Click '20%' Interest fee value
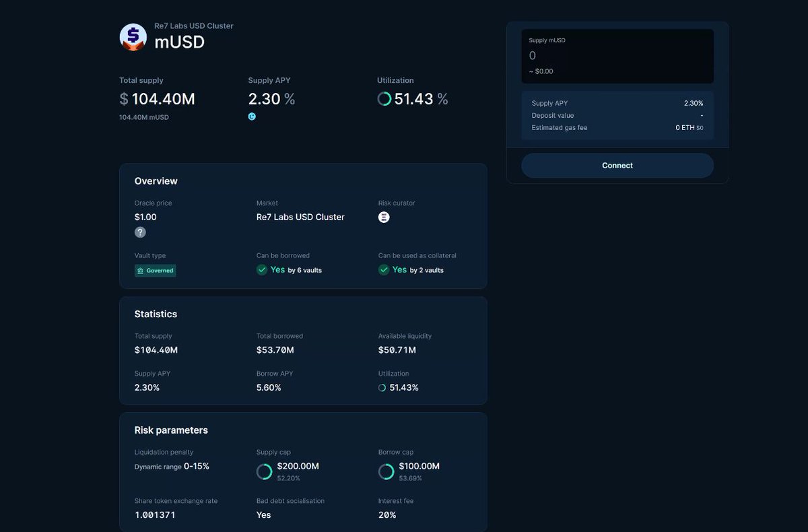Viewport: 808px width, 532px height. (387, 515)
